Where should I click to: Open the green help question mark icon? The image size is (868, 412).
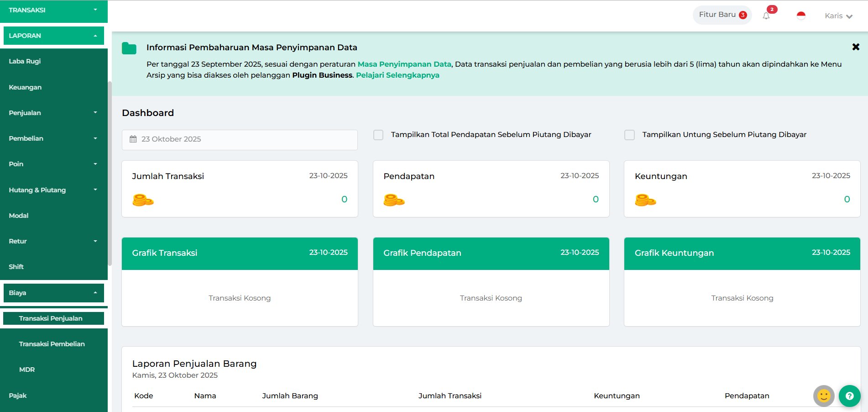(849, 396)
